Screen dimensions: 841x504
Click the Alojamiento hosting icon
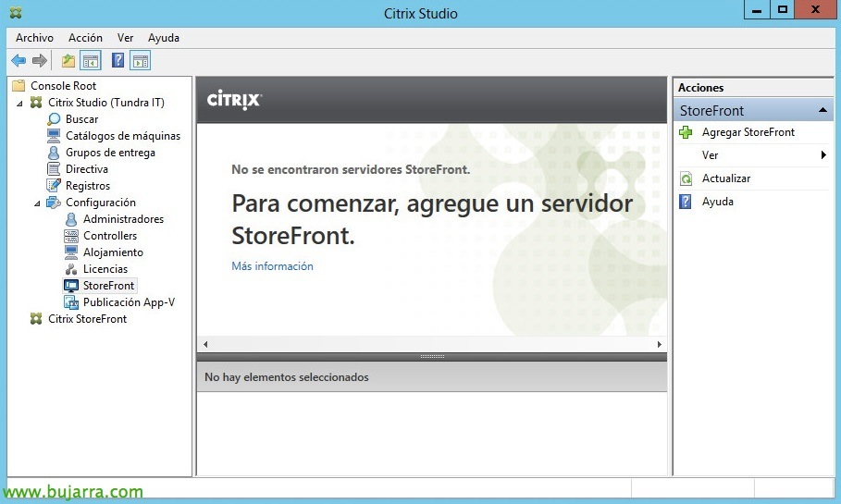(71, 252)
